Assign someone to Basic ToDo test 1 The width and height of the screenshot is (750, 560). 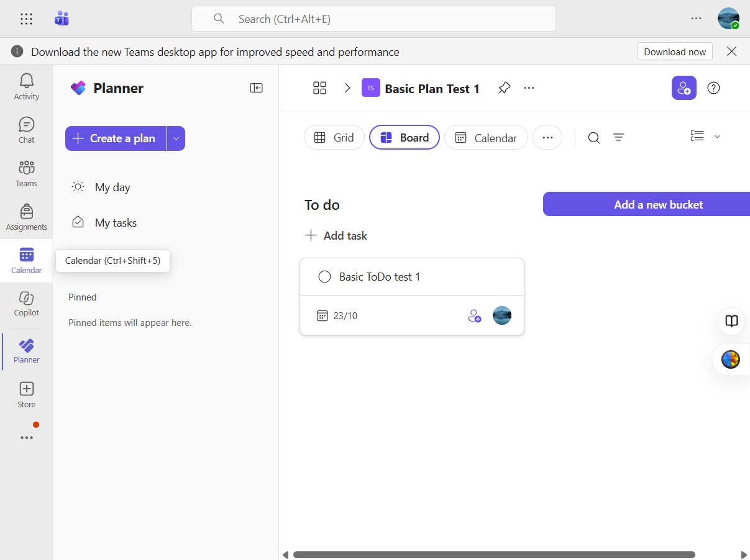click(x=474, y=315)
